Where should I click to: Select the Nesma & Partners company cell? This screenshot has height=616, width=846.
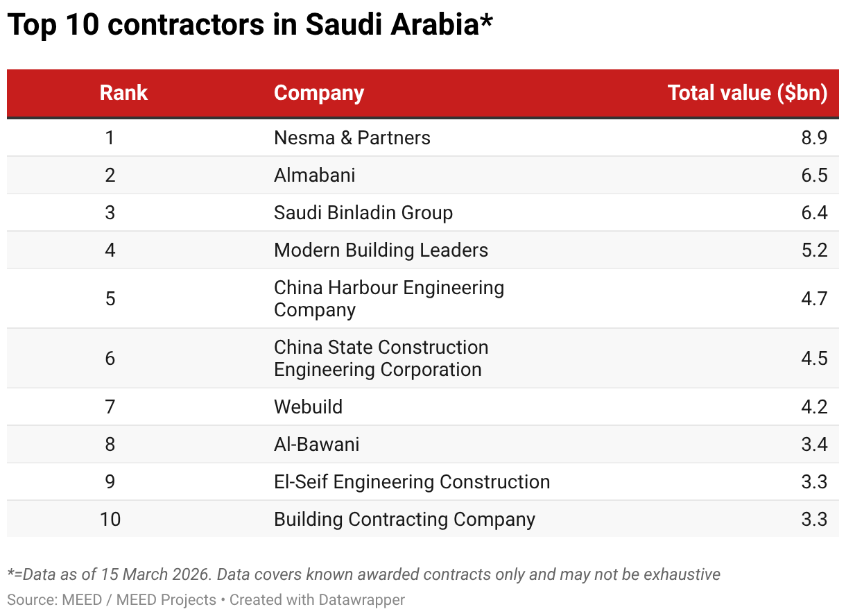[352, 137]
